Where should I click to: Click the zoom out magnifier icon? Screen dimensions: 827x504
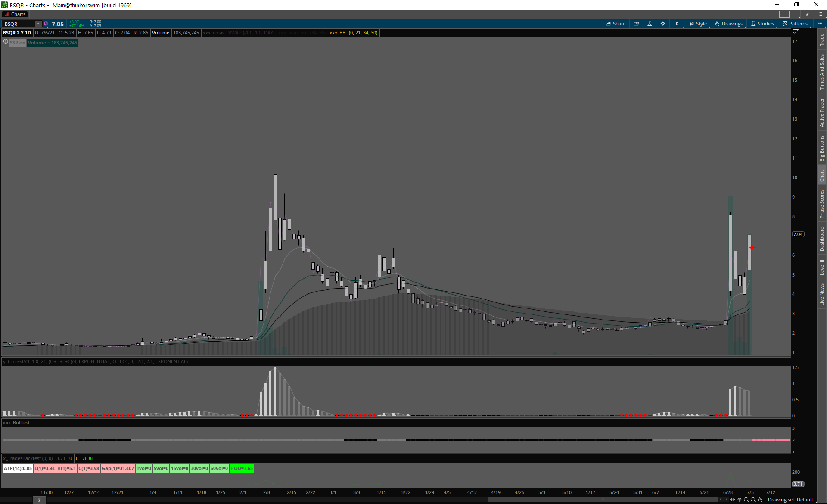pyautogui.click(x=753, y=500)
